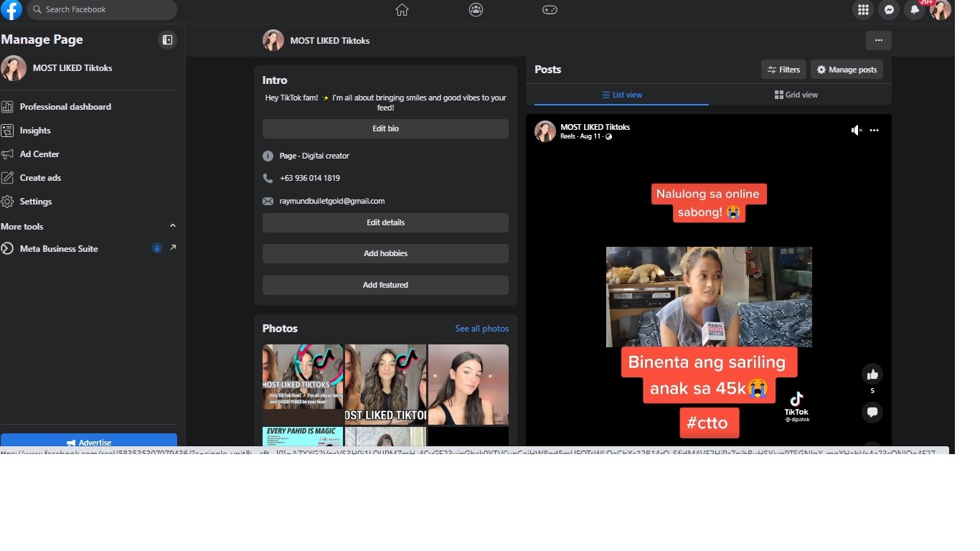This screenshot has width=980, height=551.
Task: Click the Edit bio button
Action: (x=385, y=128)
